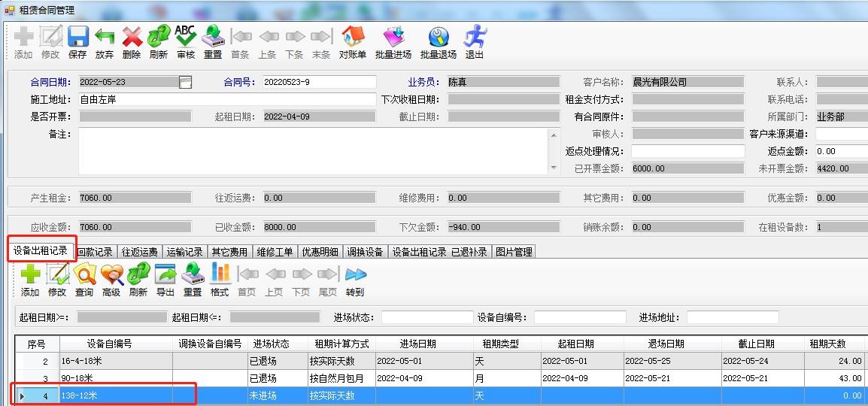Click the 进场地址 filter field
The height and width of the screenshot is (406, 868).
pyautogui.click(x=733, y=317)
